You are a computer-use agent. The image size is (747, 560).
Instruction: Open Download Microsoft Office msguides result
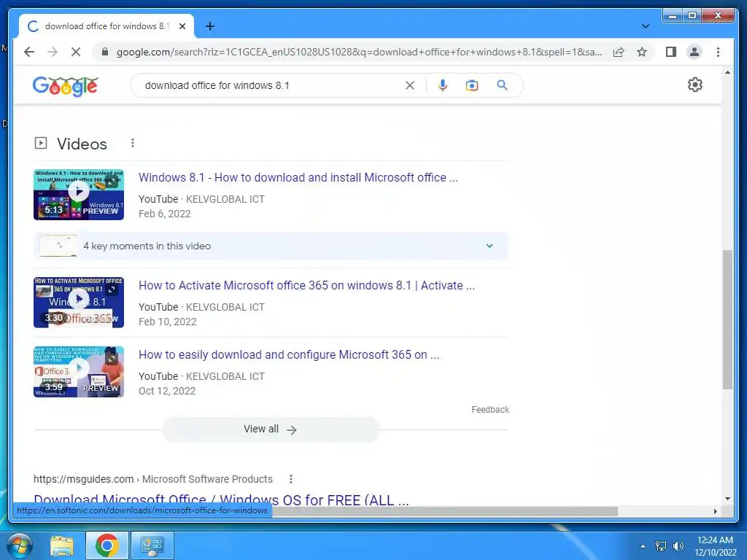pyautogui.click(x=222, y=500)
